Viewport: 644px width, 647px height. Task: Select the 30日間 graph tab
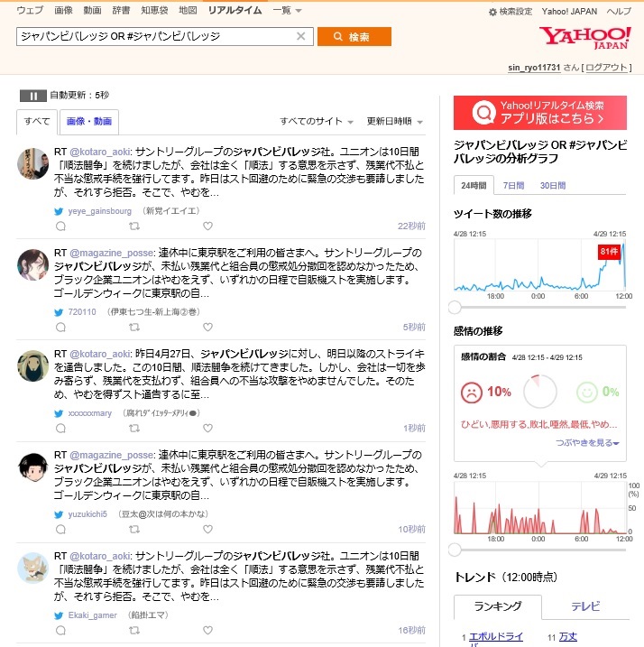[x=553, y=186]
